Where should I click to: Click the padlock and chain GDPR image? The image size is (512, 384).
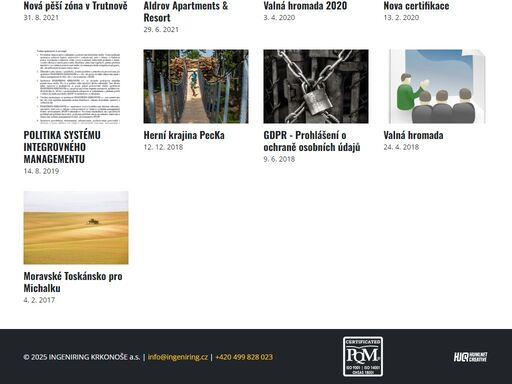(x=316, y=87)
